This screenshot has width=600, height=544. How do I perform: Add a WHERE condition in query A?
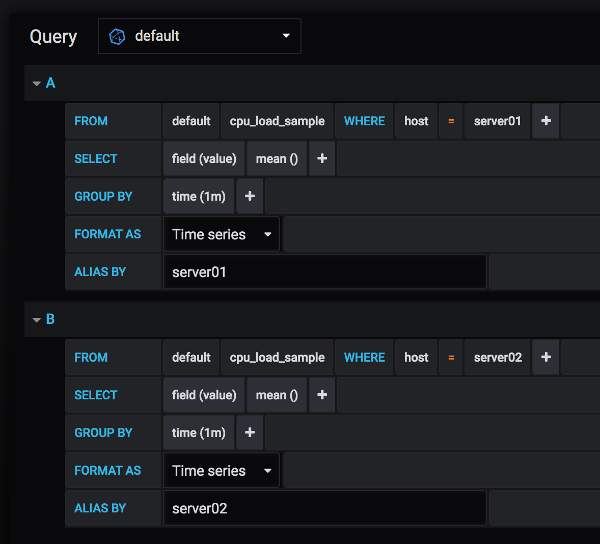click(x=546, y=121)
